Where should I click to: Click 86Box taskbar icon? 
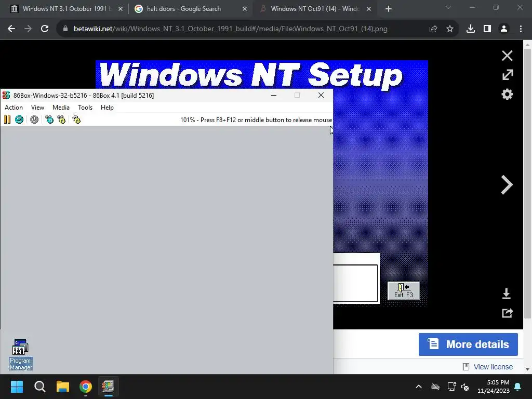[108, 387]
